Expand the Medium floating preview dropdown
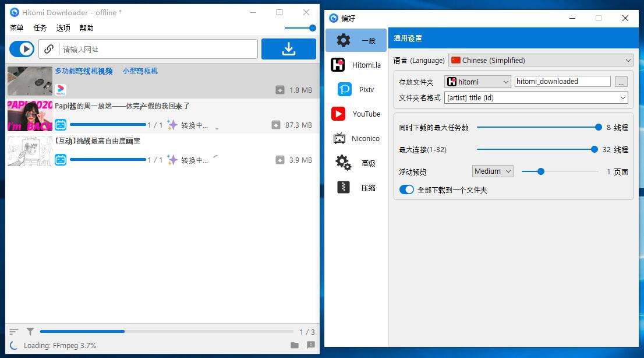 coord(493,171)
